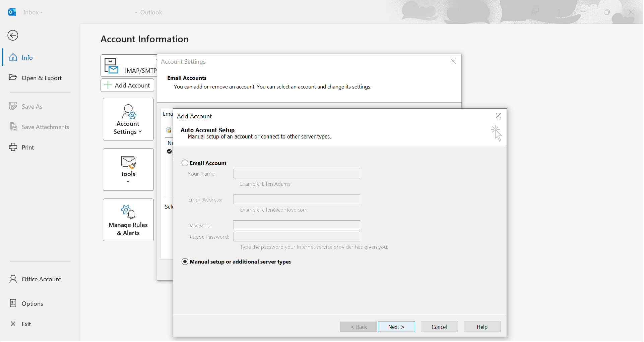Viewport: 644px width, 342px height.
Task: Click the Password input field
Action: pyautogui.click(x=297, y=225)
